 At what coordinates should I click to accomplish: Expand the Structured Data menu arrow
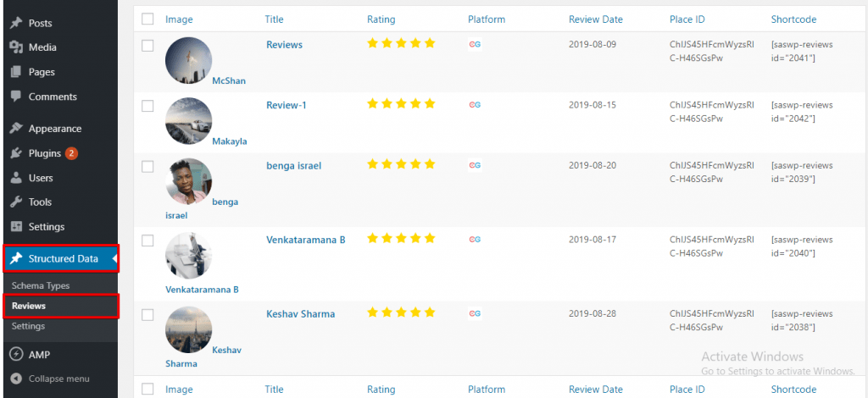(x=114, y=258)
